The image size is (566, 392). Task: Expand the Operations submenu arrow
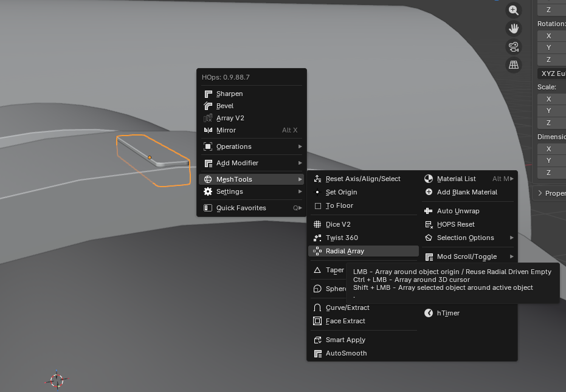click(300, 146)
